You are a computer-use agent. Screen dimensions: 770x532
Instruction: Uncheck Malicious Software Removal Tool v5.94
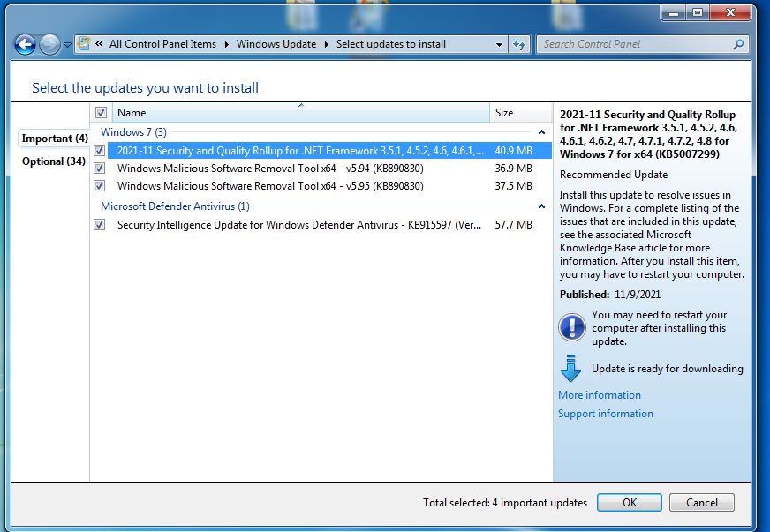click(x=99, y=169)
